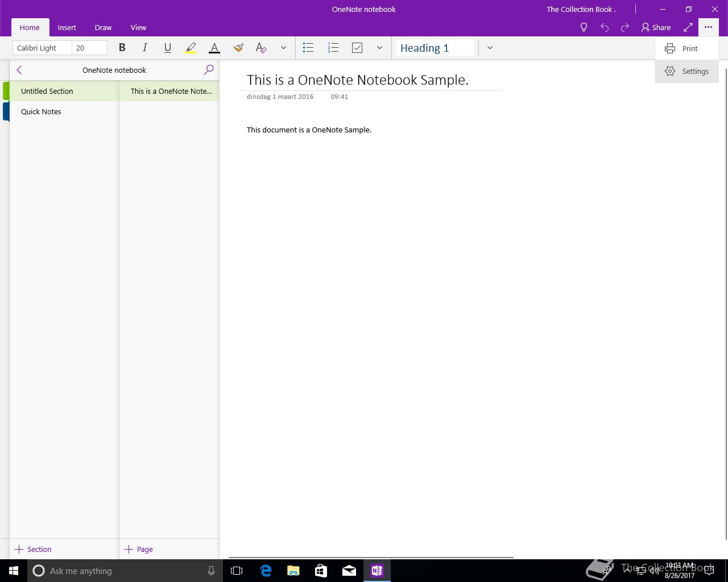The image size is (728, 582).
Task: Undo the last action
Action: [605, 27]
